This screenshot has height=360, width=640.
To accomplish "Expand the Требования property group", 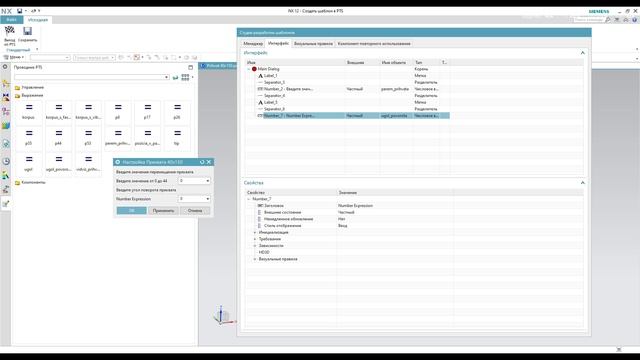I will pyautogui.click(x=255, y=239).
